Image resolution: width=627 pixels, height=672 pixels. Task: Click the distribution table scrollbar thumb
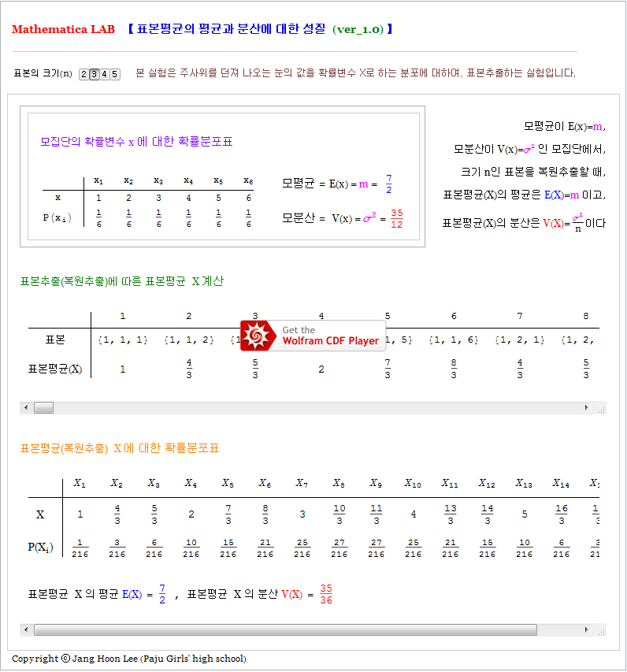tap(285, 630)
